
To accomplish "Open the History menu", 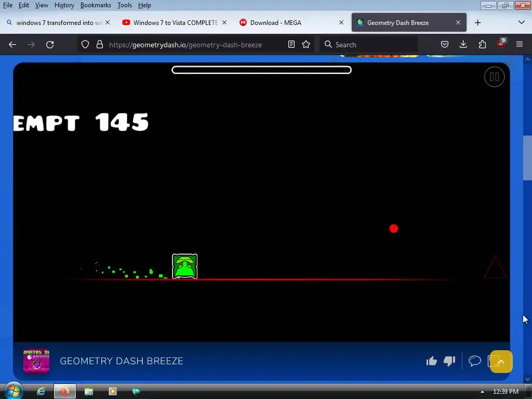I will coord(64,5).
